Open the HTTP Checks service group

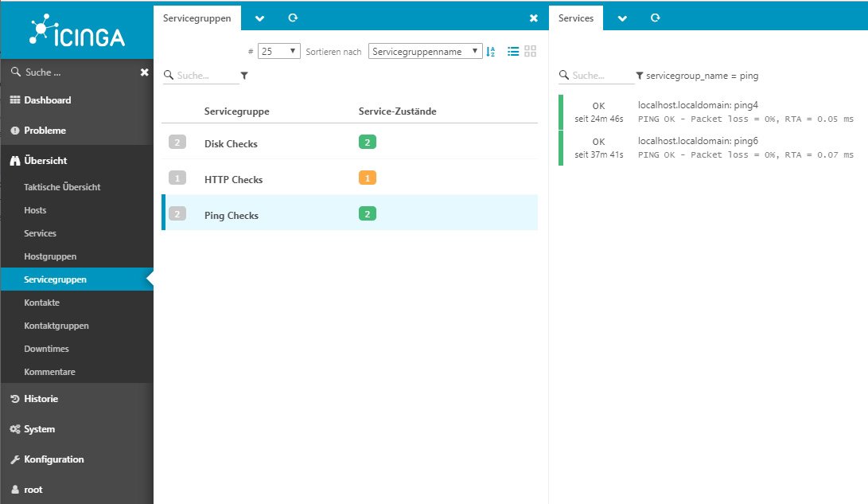click(x=233, y=180)
